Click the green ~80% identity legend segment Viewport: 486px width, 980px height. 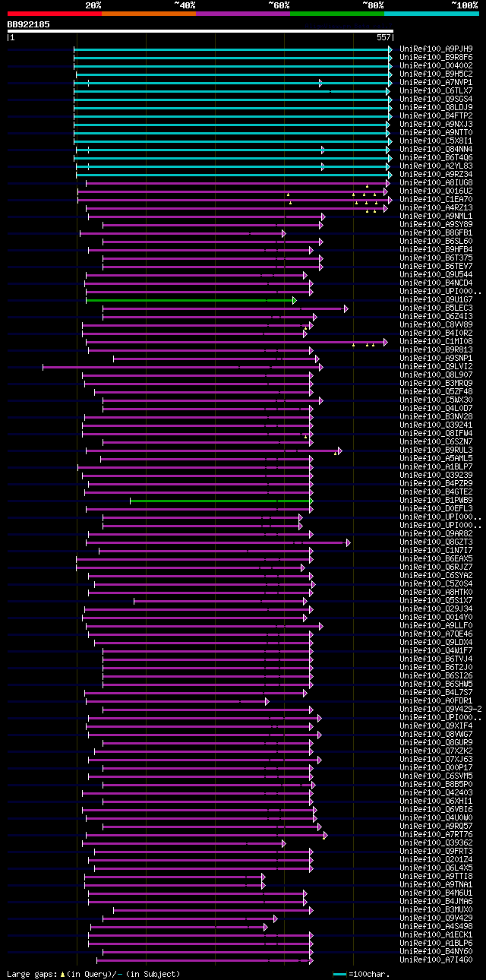[x=337, y=13]
